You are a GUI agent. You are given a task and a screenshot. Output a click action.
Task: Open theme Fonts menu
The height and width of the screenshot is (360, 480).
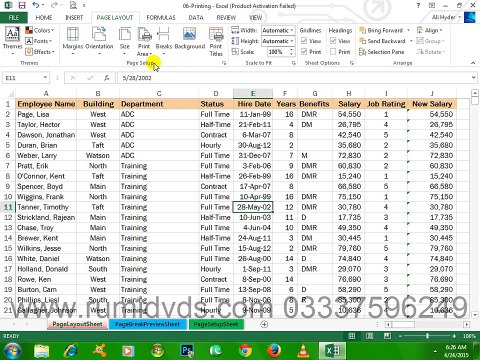pos(39,41)
